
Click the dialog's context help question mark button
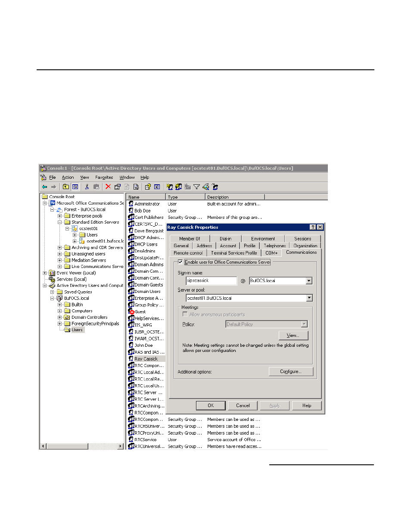tap(313, 227)
